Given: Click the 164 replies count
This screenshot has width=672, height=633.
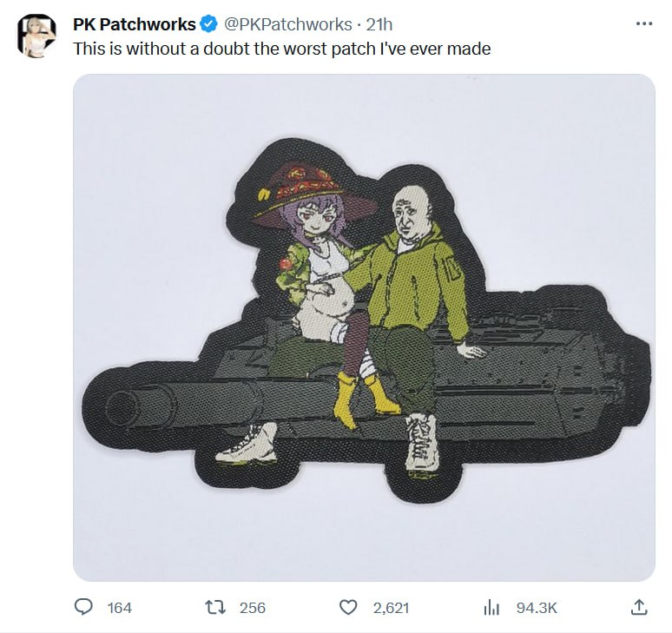Looking at the screenshot, I should tap(120, 608).
